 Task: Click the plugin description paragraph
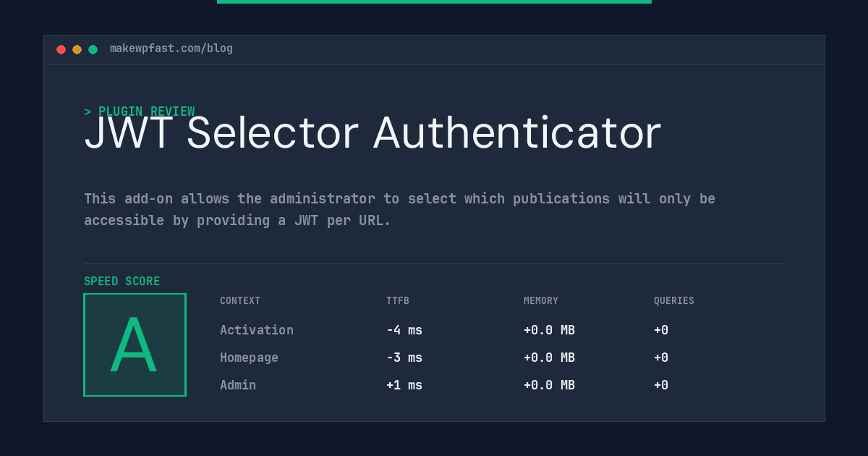399,209
